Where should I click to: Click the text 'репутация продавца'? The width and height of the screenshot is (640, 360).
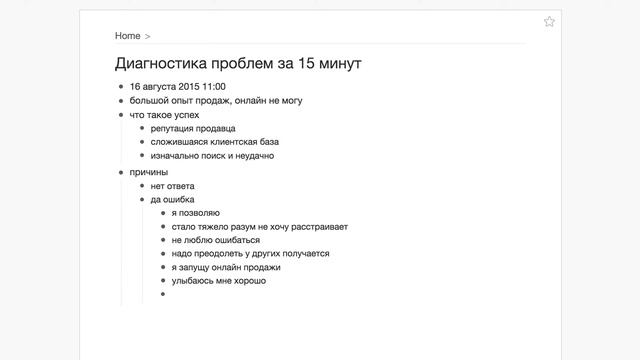(193, 129)
